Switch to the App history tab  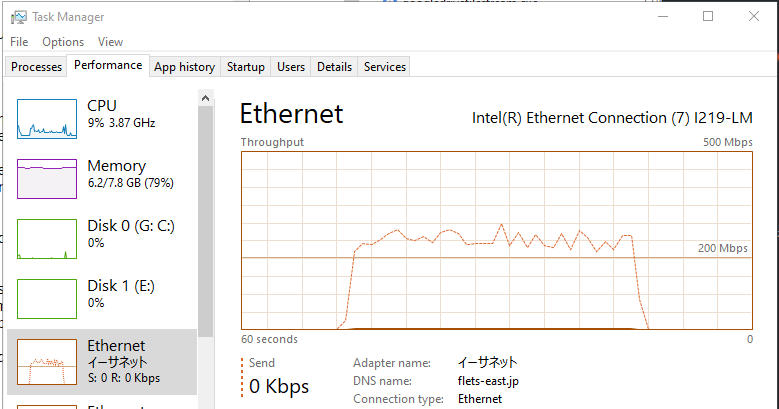184,67
